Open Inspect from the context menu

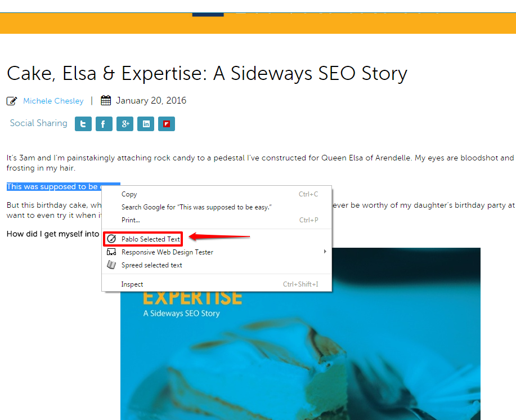132,284
